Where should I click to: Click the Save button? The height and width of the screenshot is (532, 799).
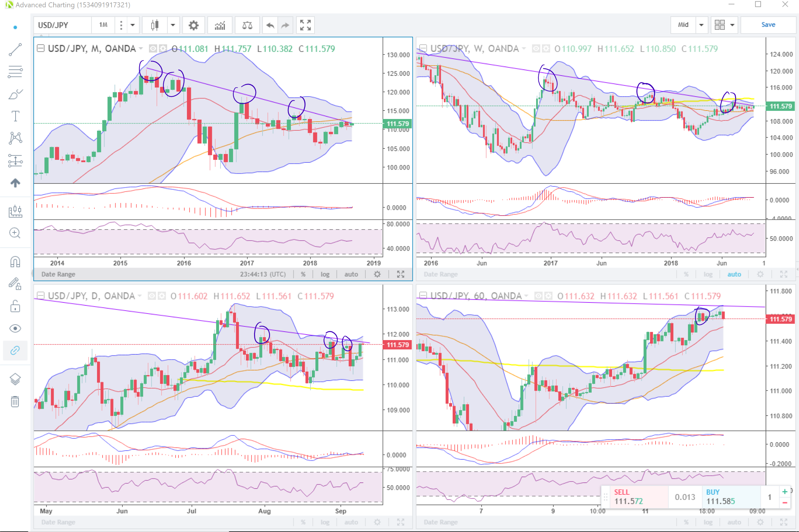pyautogui.click(x=768, y=25)
